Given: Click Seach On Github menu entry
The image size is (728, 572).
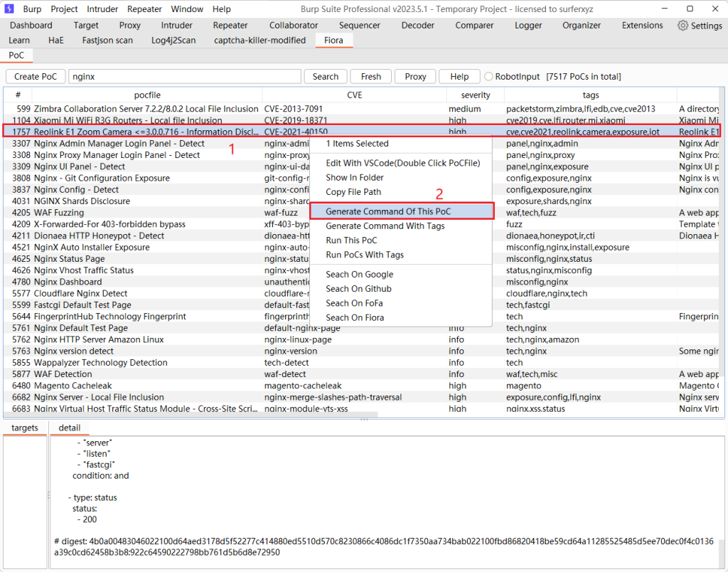Looking at the screenshot, I should click(358, 289).
